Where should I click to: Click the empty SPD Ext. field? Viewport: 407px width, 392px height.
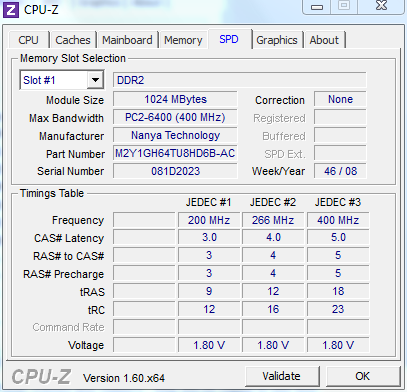coord(340,153)
